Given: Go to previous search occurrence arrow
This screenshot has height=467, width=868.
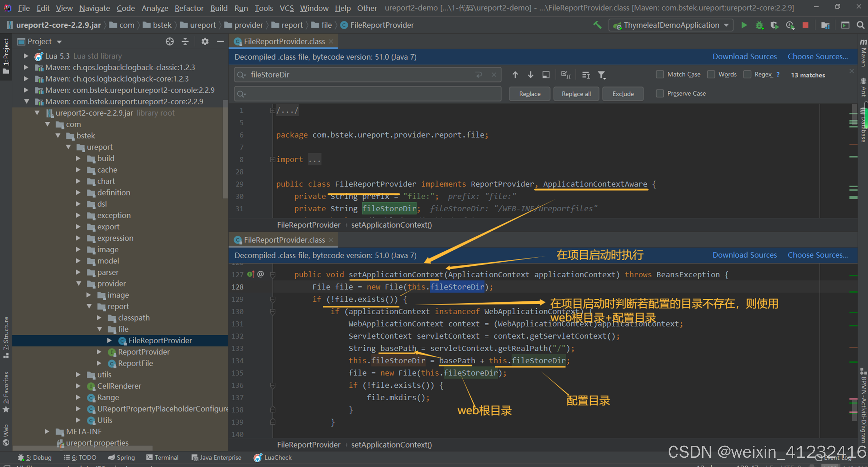Looking at the screenshot, I should [515, 74].
